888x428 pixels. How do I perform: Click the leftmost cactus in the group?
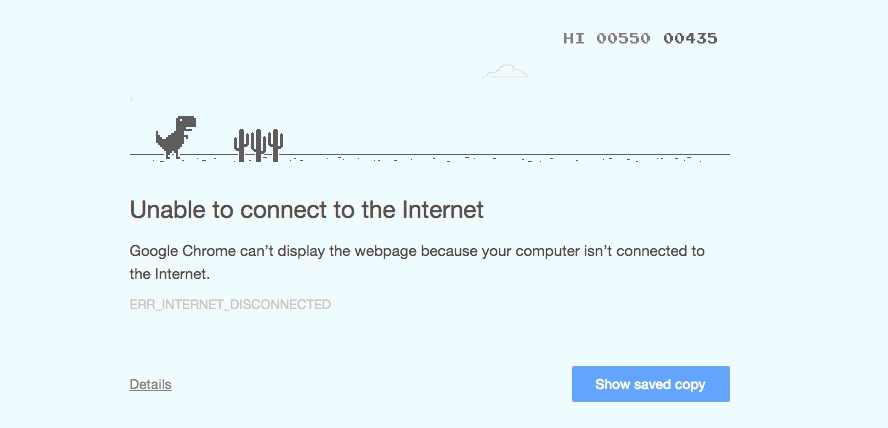(x=241, y=145)
